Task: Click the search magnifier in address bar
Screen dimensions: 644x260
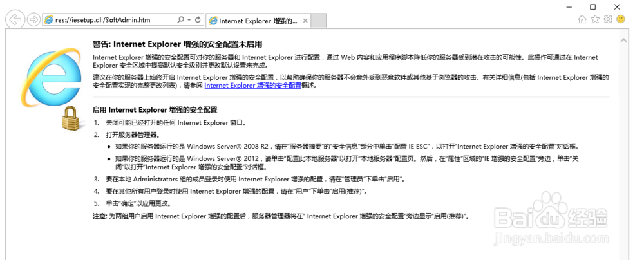Action: click(181, 20)
